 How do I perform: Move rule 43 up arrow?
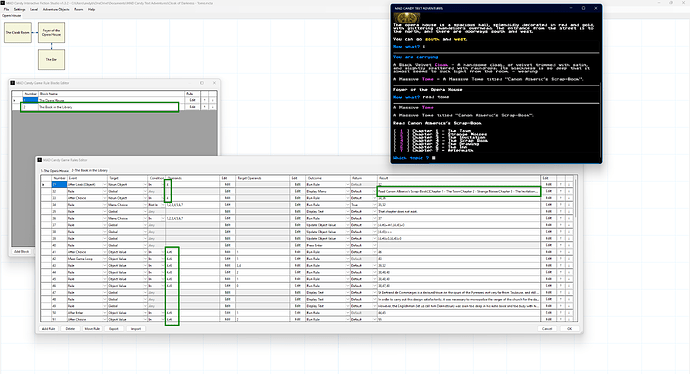561,265
